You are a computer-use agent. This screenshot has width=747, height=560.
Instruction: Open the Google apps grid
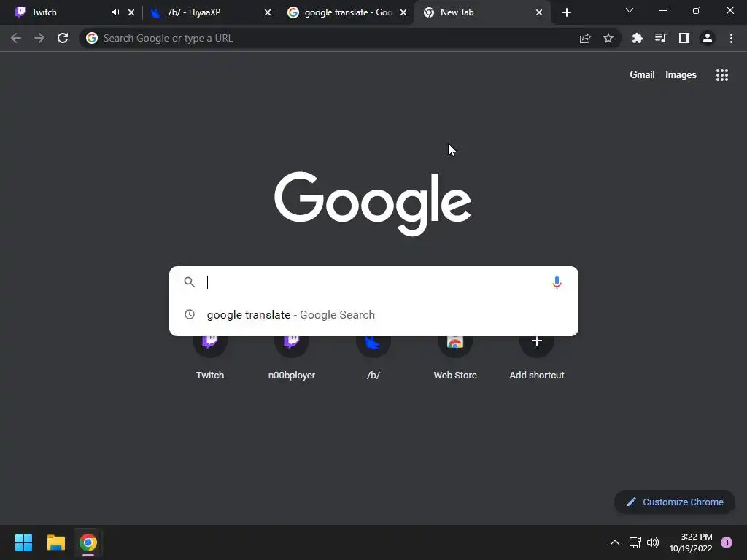pyautogui.click(x=722, y=75)
